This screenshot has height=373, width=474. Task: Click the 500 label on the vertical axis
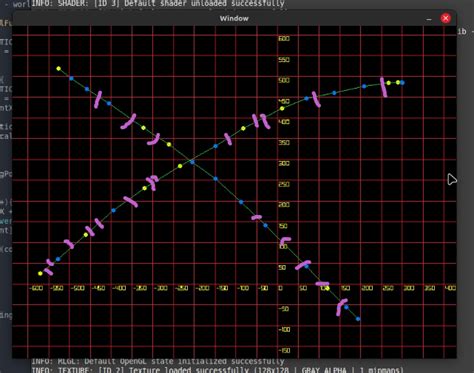284,80
